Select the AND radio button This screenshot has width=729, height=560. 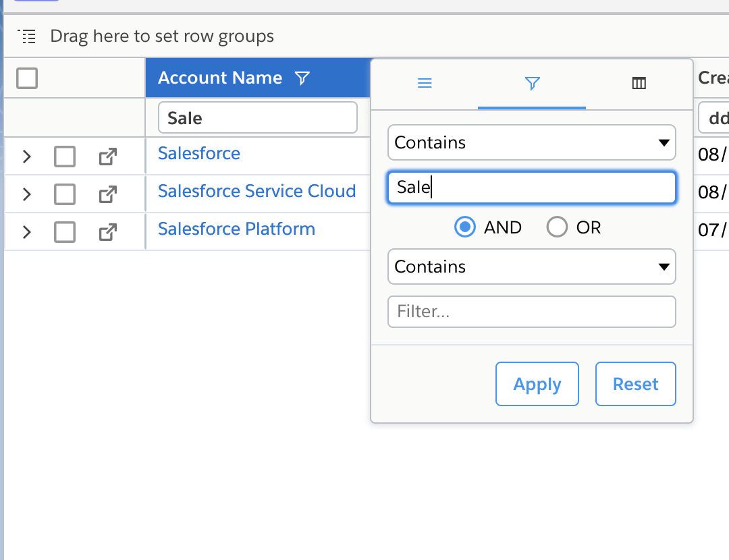464,227
